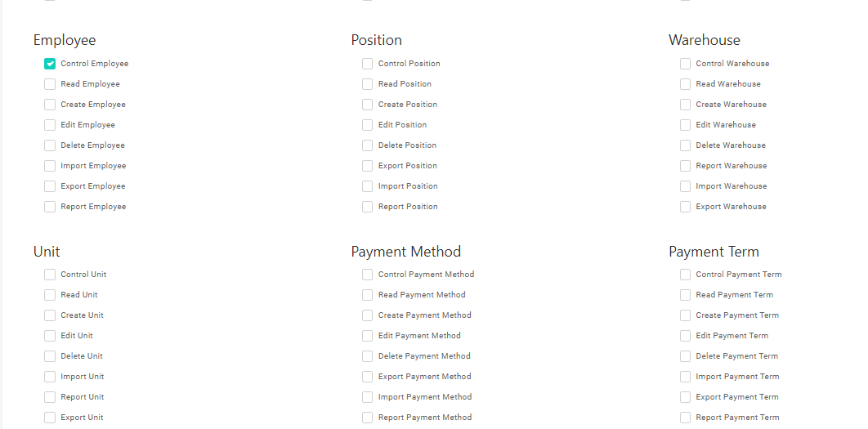This screenshot has height=429, width=868.
Task: Enable Edit Position permission
Action: point(368,125)
